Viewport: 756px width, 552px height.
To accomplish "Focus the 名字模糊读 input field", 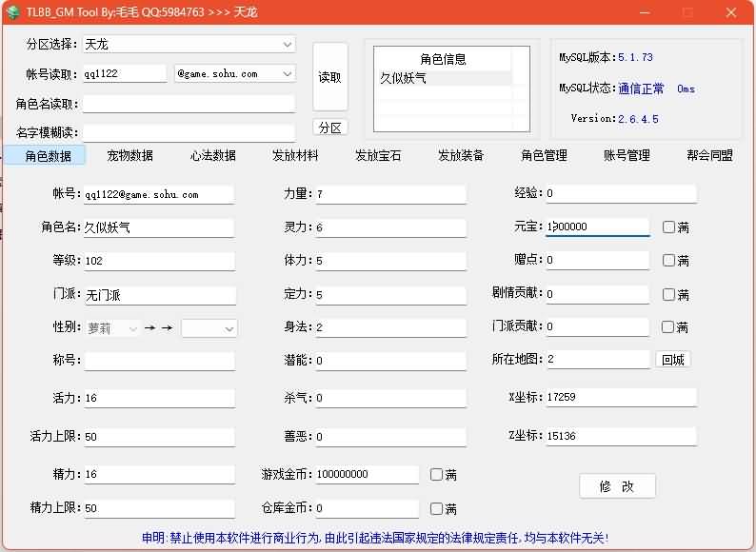I will click(189, 132).
